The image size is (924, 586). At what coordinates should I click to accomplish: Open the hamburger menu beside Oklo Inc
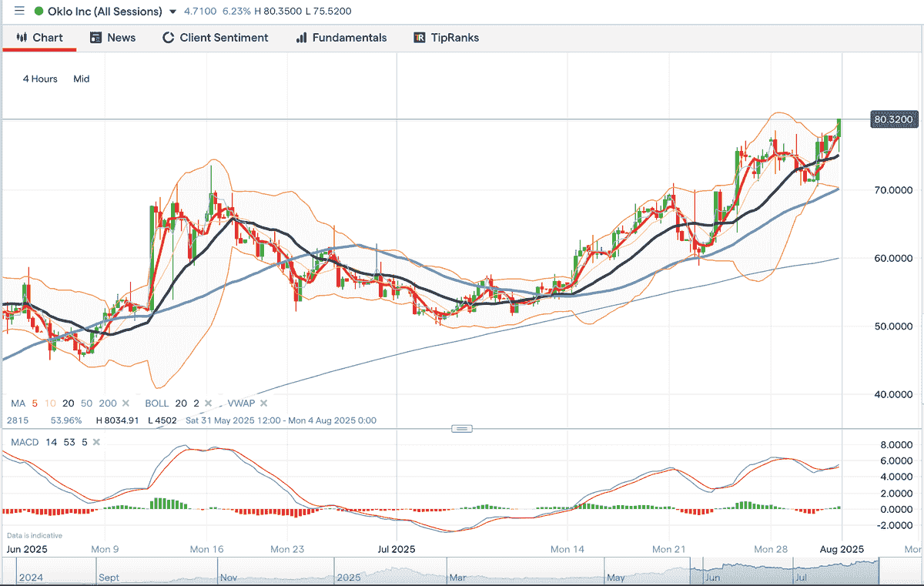click(x=19, y=12)
